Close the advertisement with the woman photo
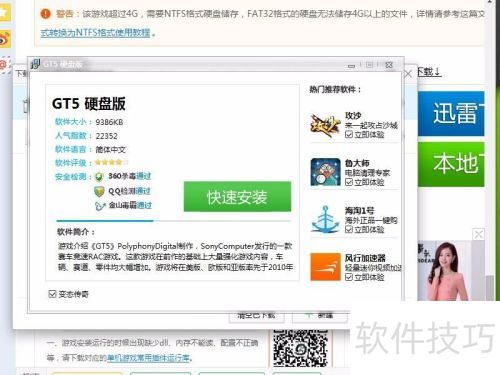 pyautogui.click(x=478, y=234)
